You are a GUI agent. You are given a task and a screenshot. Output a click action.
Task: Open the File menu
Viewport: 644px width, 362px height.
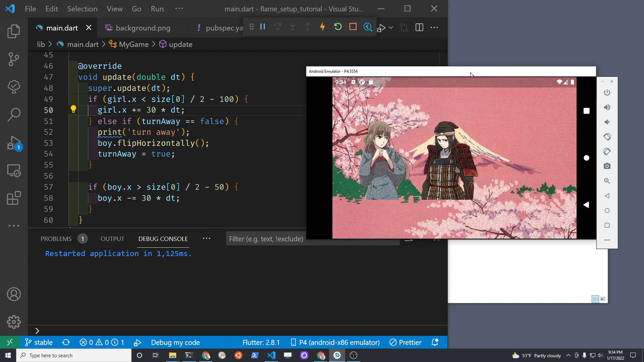click(31, 9)
